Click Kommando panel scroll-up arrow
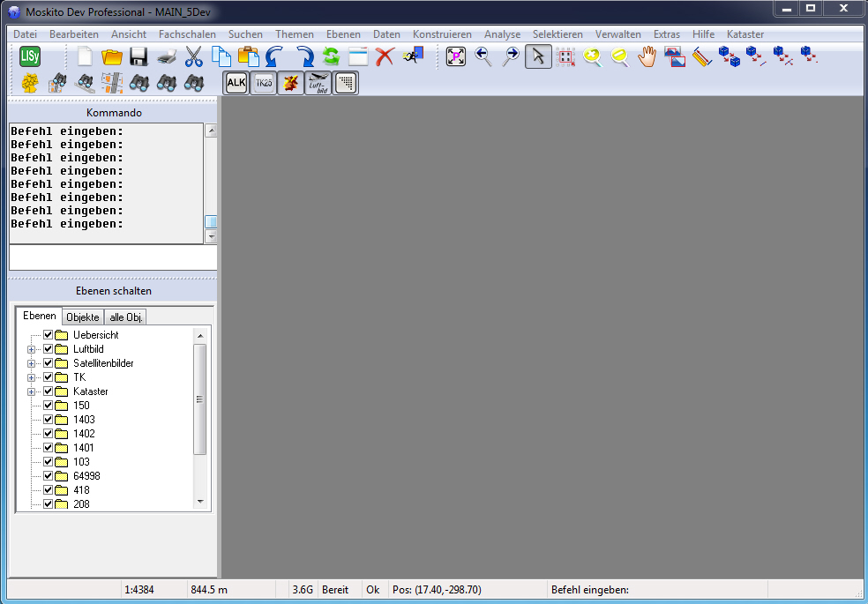868x604 pixels. point(211,130)
